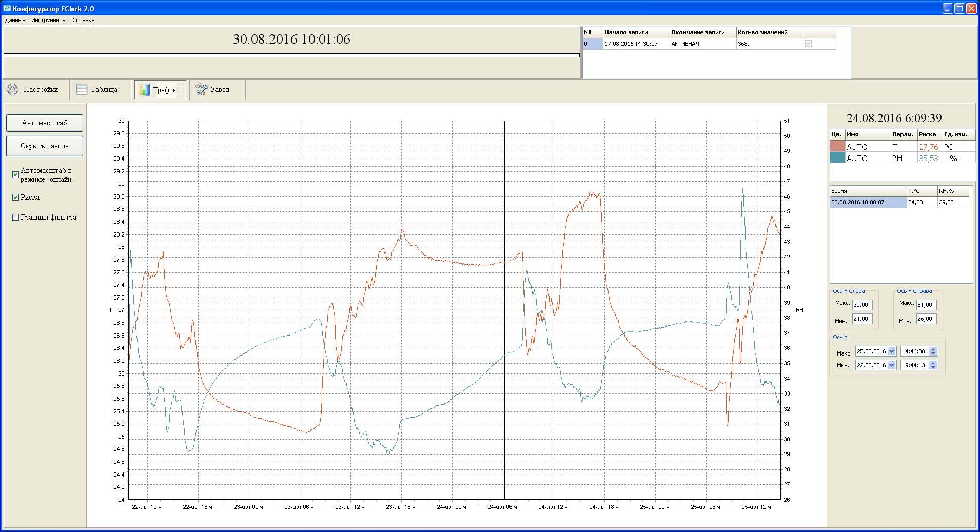The image size is (980, 532).
Task: Click the red color swatch for T
Action: point(837,147)
